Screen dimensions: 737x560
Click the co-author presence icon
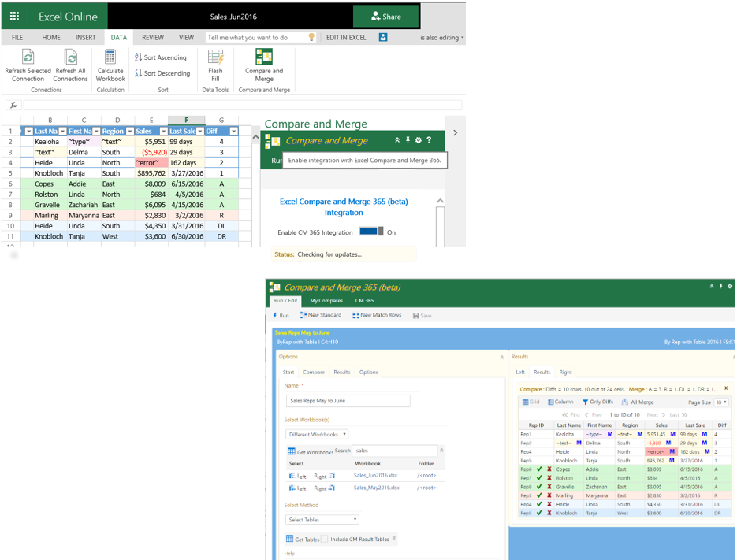point(383,37)
